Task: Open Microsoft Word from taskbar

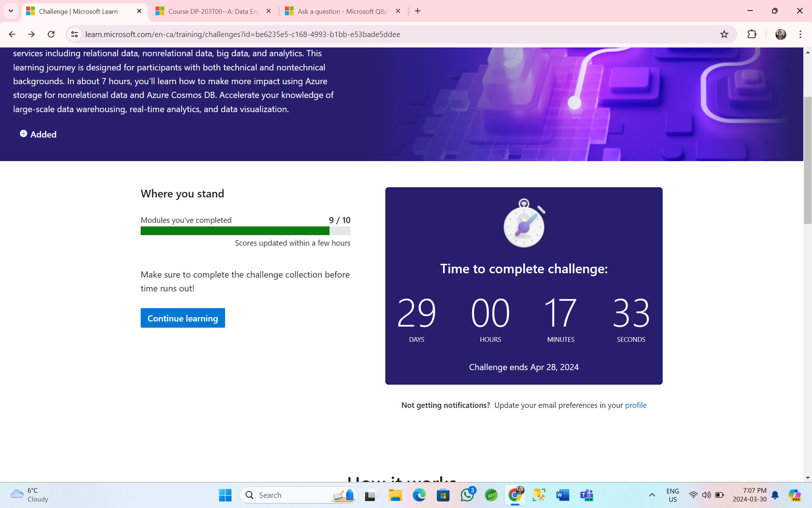Action: coord(563,495)
